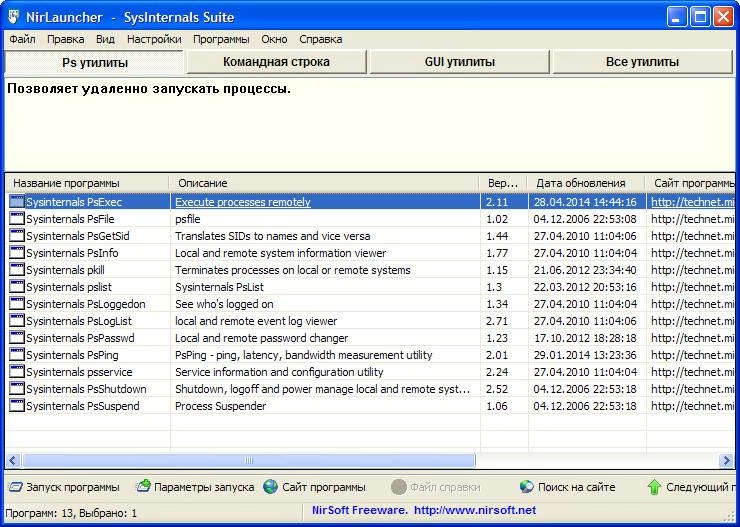Click the PsShutdown technet site cell
This screenshot has width=740, height=527.
click(692, 389)
